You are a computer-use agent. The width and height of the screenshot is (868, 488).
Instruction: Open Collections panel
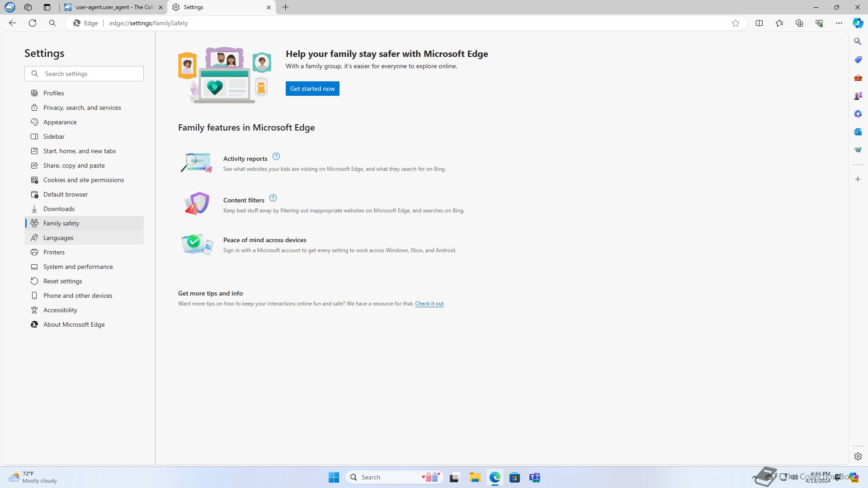click(799, 23)
